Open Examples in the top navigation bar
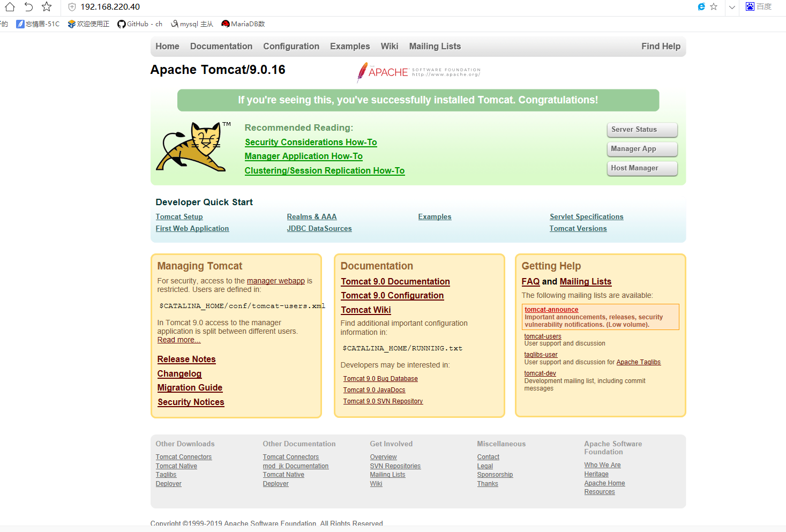 coord(350,47)
